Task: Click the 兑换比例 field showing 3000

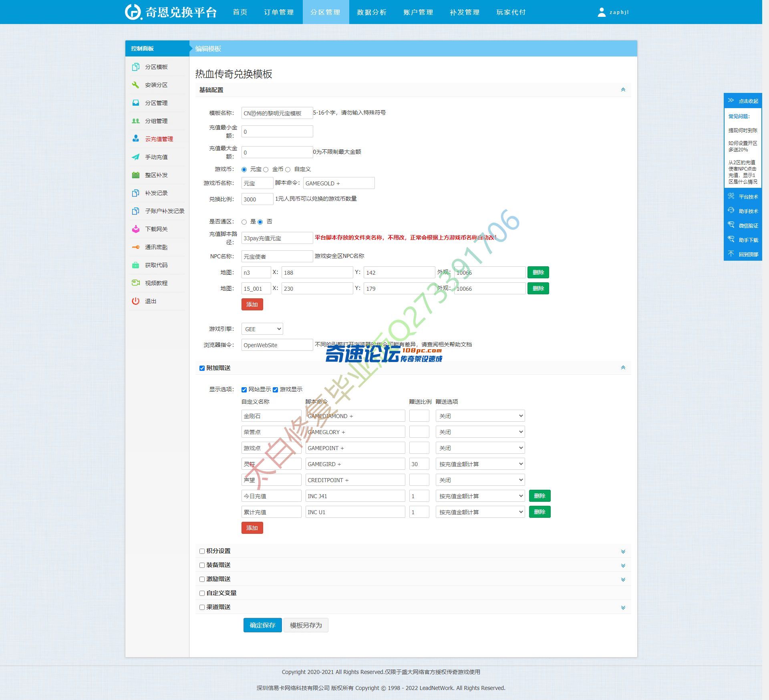Action: pyautogui.click(x=258, y=199)
